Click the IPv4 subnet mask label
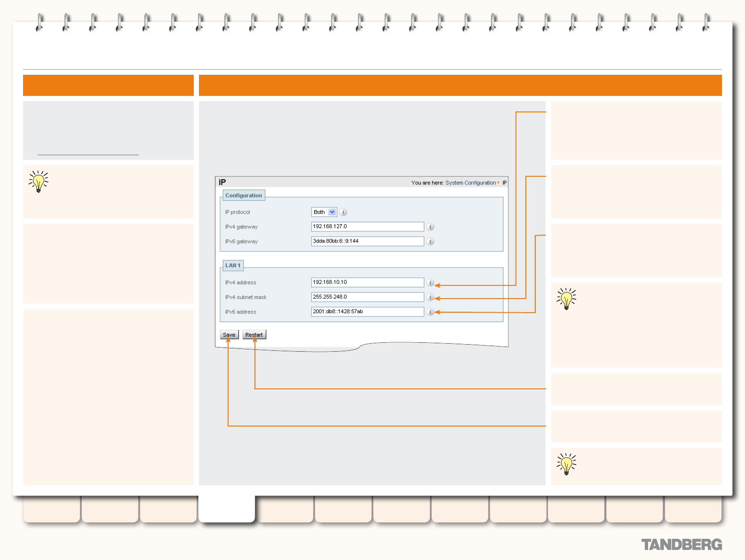 click(246, 297)
